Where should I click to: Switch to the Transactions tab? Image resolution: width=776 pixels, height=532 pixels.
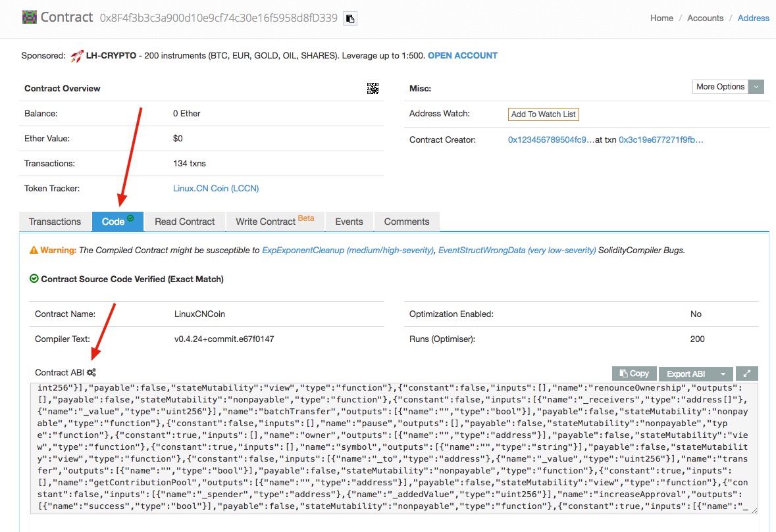coord(55,222)
